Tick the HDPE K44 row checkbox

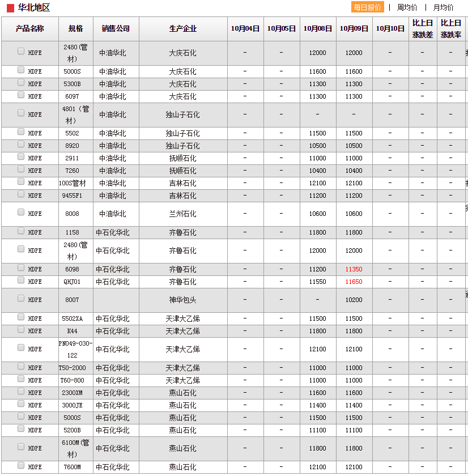21,329
